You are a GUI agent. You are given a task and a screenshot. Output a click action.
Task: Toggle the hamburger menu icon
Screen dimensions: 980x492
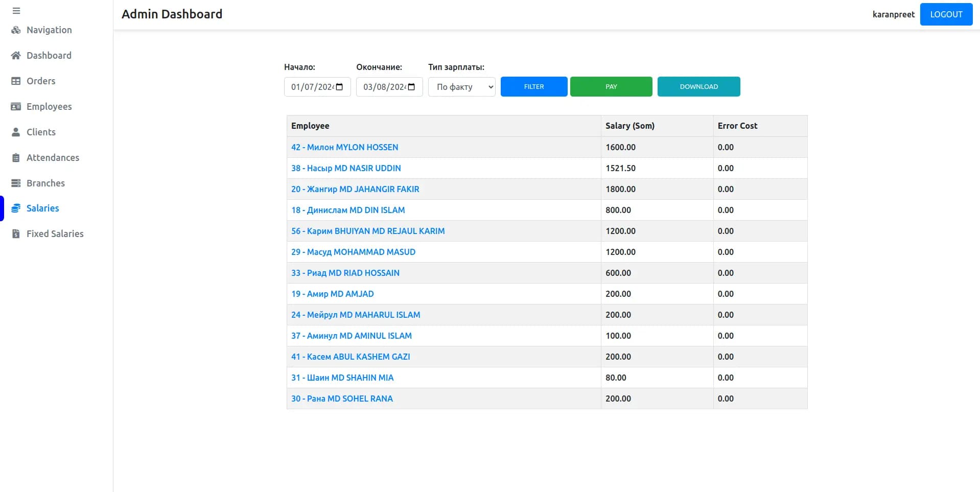(x=16, y=11)
